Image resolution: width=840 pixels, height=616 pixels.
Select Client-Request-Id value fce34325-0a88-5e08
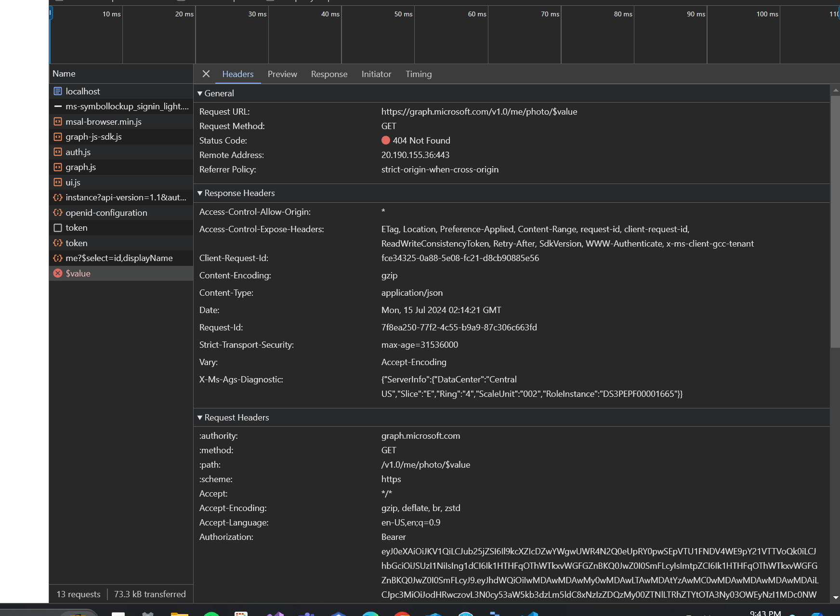point(460,258)
